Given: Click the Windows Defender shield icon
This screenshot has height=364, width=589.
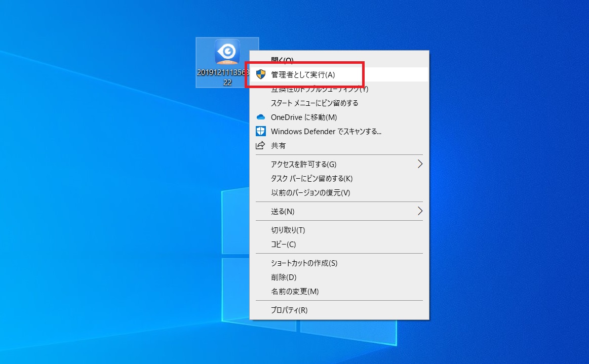Looking at the screenshot, I should [261, 131].
